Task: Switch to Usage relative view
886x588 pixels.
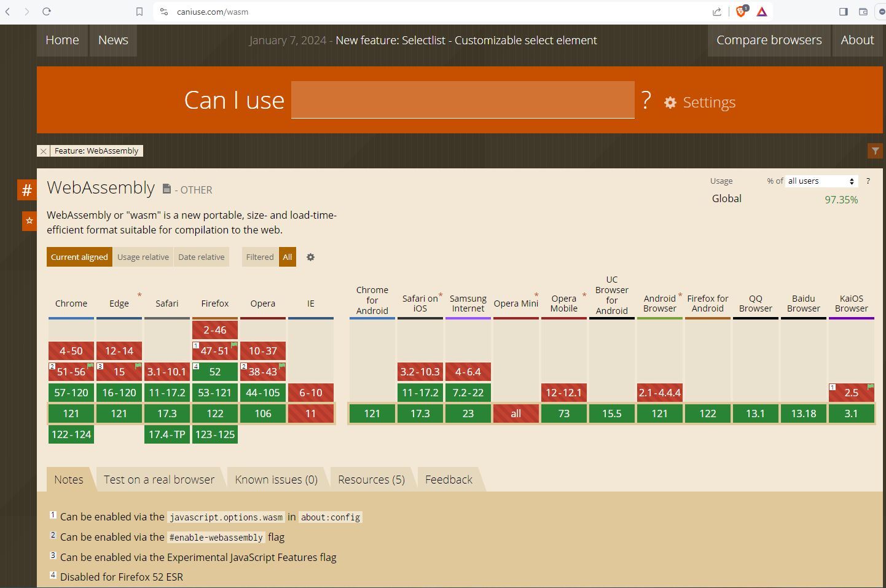Action: pos(143,257)
